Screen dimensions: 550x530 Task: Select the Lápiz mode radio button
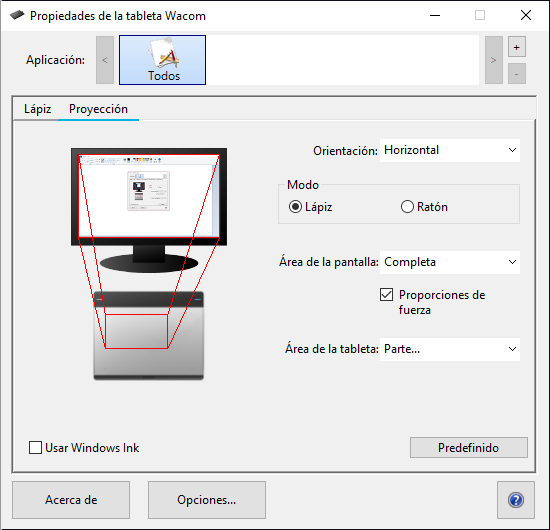[x=295, y=207]
